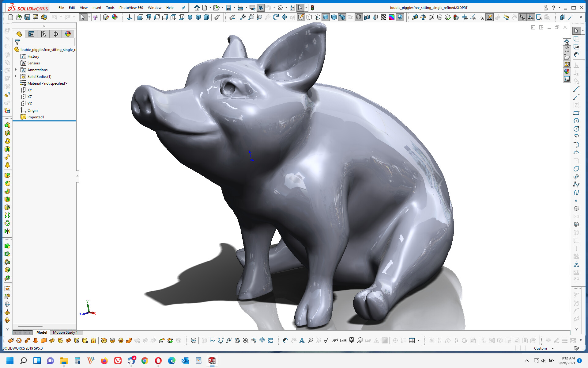The height and width of the screenshot is (368, 588).
Task: Click the Save icon in the standard toolbar
Action: tap(27, 17)
